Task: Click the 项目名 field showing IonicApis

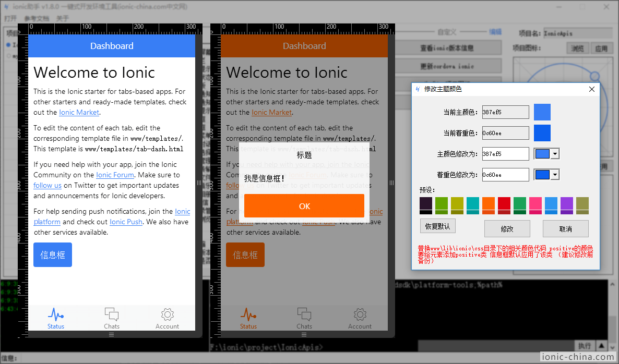Action: point(578,33)
